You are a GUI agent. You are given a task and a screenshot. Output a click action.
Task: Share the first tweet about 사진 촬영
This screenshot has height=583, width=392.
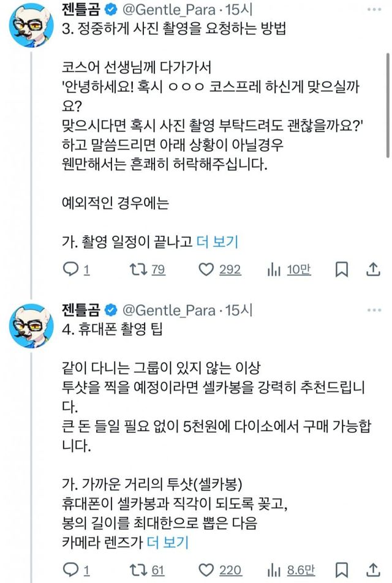click(x=372, y=269)
